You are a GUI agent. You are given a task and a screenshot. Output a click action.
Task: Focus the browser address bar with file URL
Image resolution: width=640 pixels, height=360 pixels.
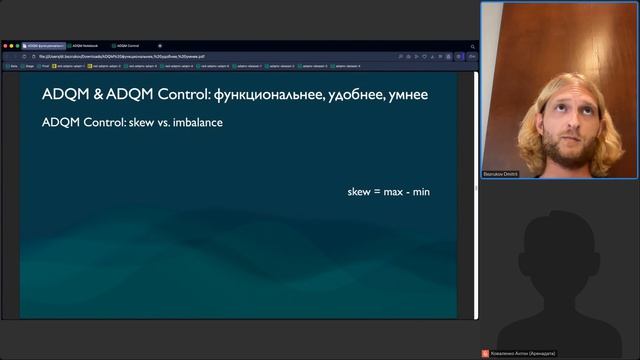pos(212,57)
